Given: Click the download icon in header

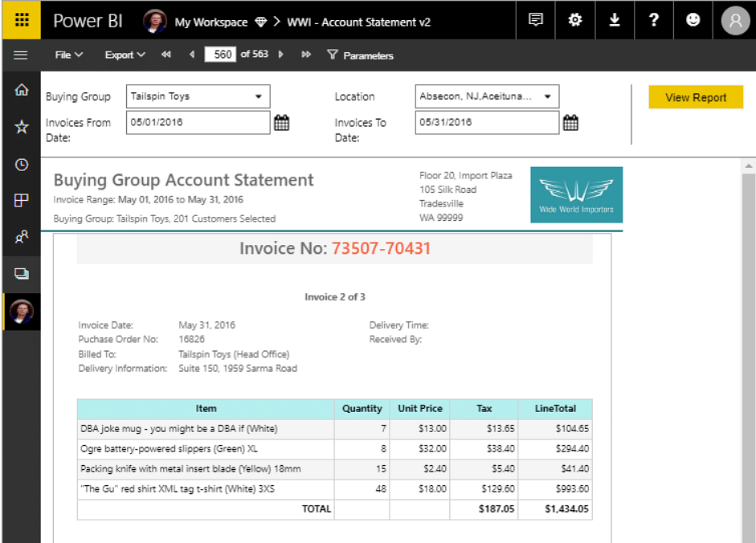Looking at the screenshot, I should coord(615,20).
